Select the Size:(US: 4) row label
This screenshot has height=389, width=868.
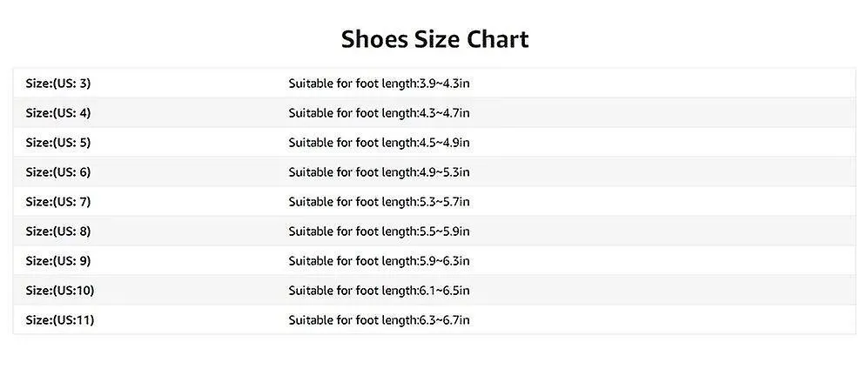(x=58, y=113)
